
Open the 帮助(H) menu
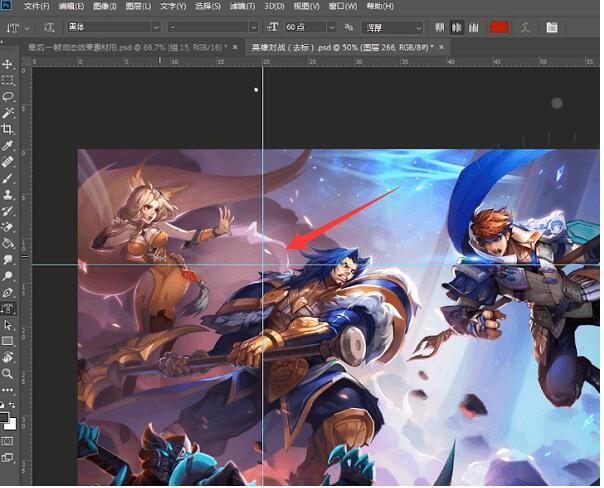click(x=380, y=6)
